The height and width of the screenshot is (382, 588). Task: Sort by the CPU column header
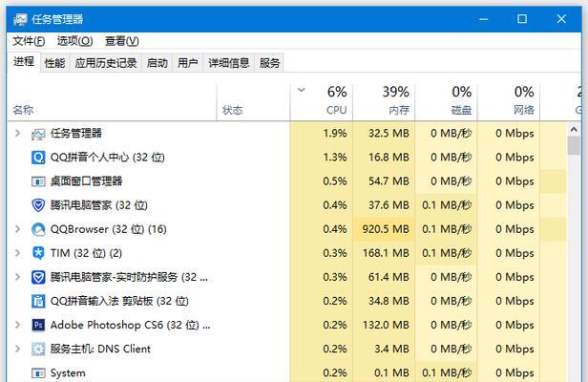coord(322,101)
